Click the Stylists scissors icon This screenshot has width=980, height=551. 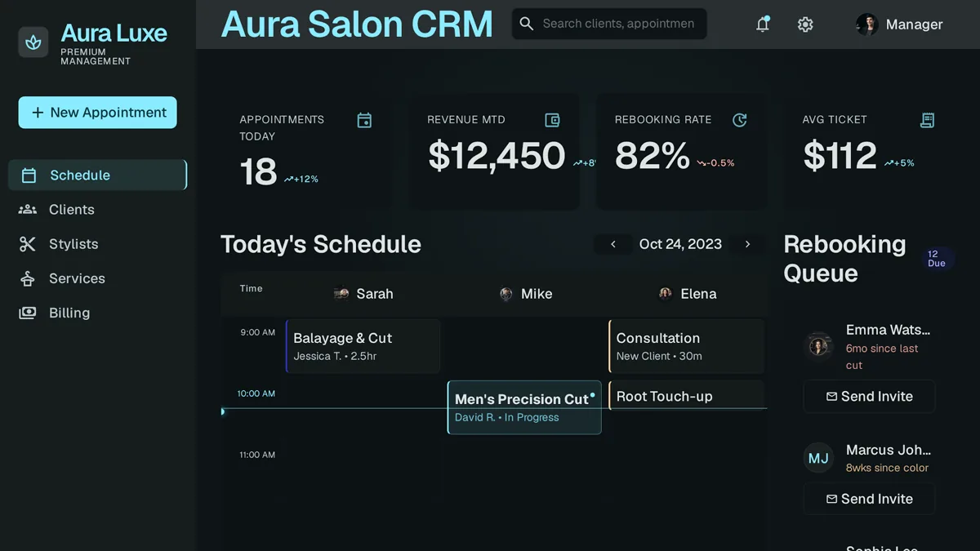[x=28, y=244]
